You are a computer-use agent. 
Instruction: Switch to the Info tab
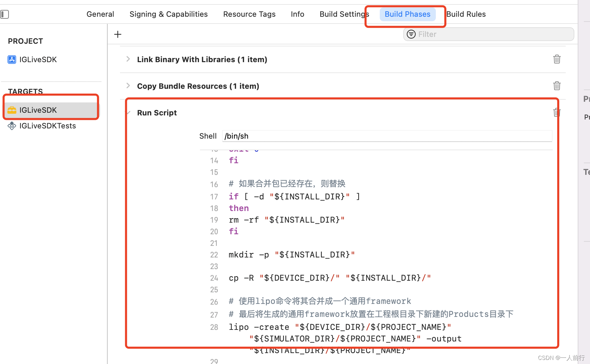297,14
